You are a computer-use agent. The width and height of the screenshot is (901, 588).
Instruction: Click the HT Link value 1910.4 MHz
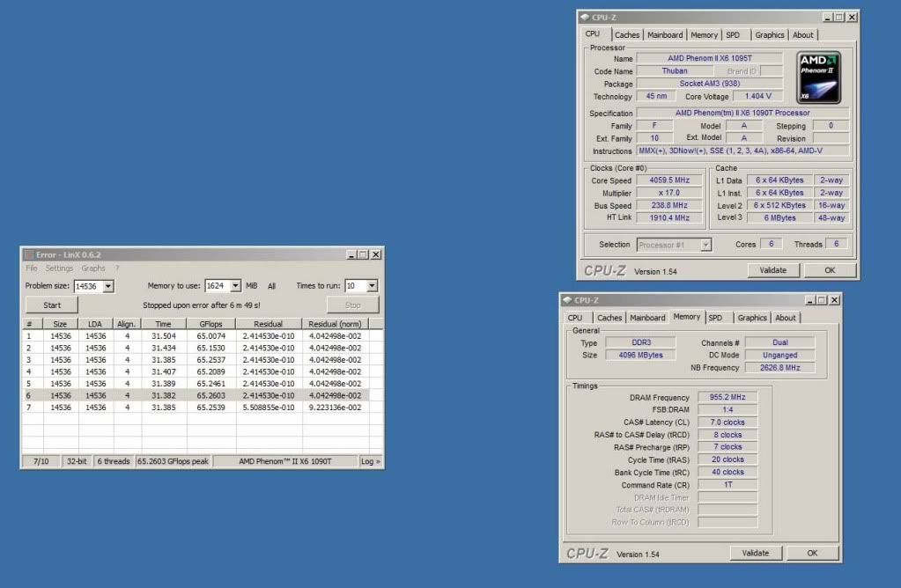[669, 218]
